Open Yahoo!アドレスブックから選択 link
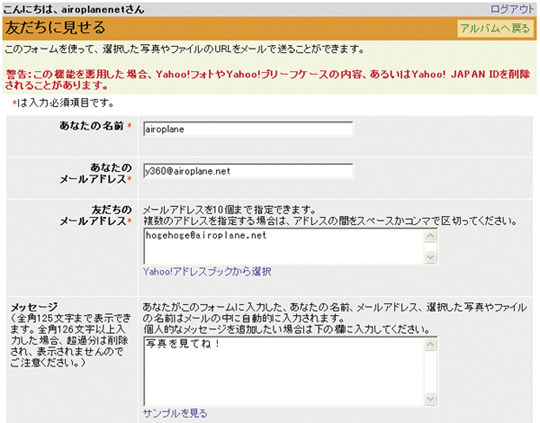Image resolution: width=540 pixels, height=423 pixels. (x=207, y=272)
